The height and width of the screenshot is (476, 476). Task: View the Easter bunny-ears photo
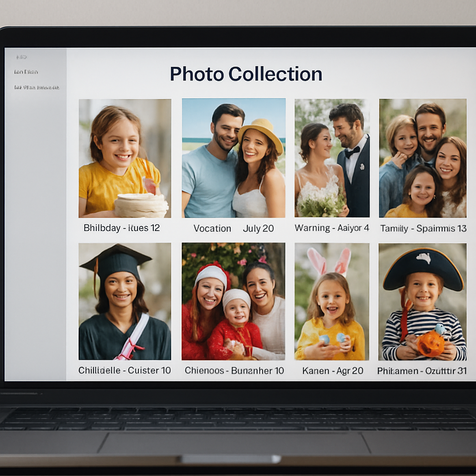331,302
